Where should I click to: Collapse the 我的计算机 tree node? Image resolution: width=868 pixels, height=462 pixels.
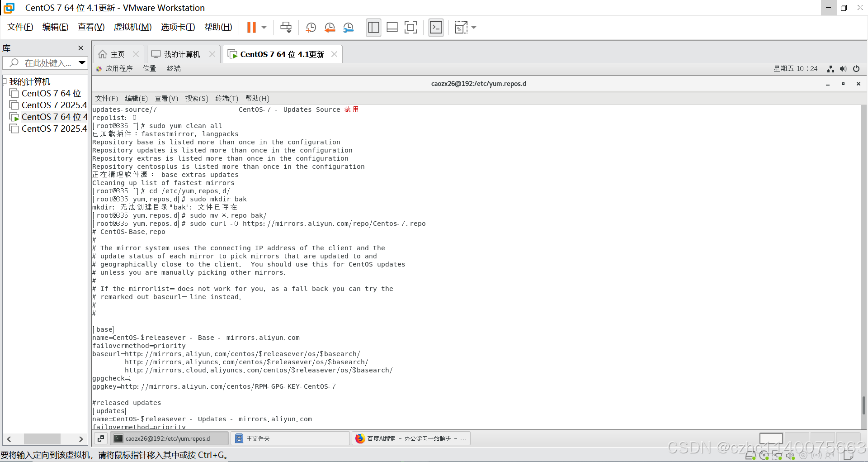(x=5, y=81)
